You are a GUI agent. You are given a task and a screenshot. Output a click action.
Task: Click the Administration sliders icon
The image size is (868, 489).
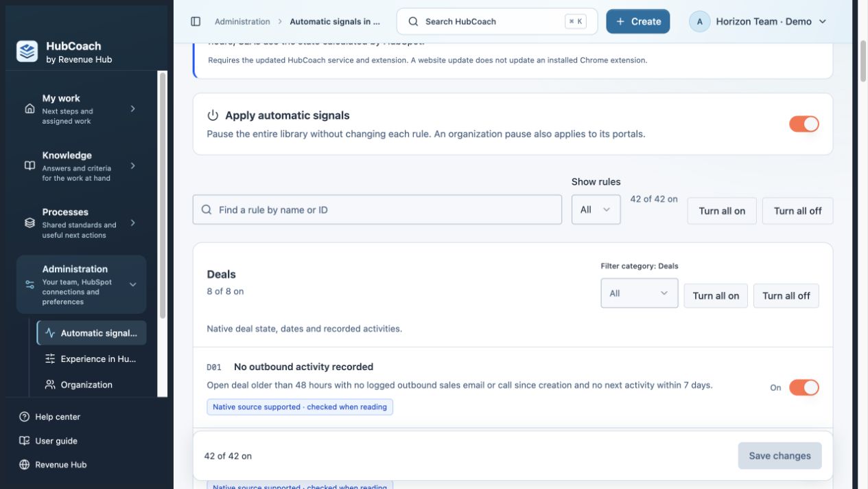(30, 284)
